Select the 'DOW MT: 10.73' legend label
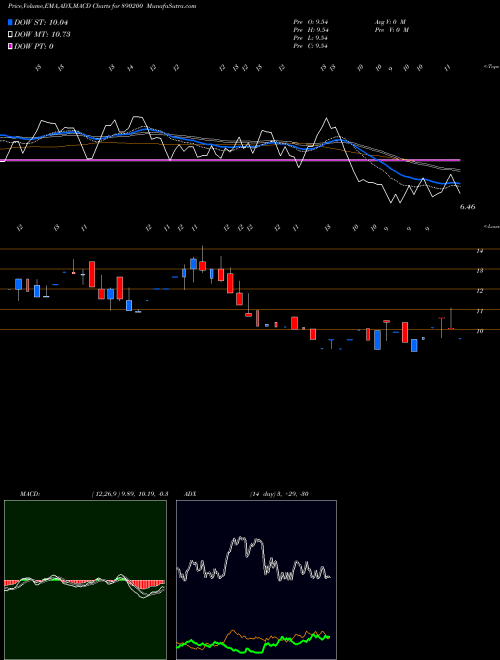 pos(42,34)
